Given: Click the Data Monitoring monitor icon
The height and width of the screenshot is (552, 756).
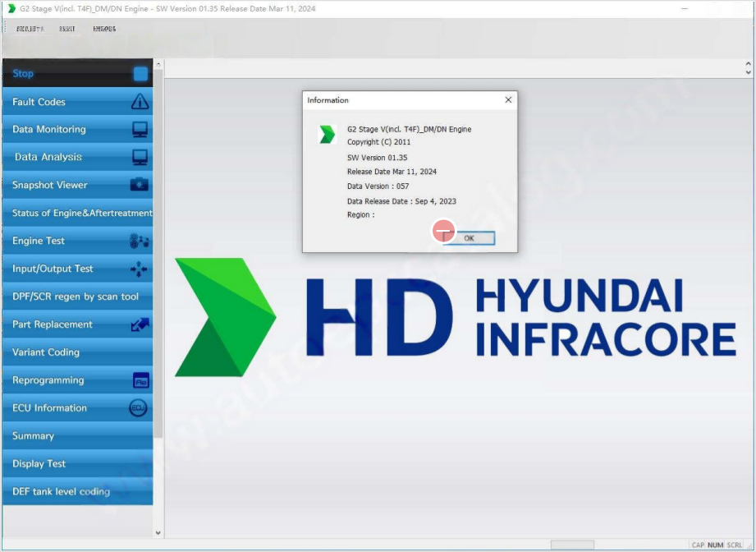Looking at the screenshot, I should click(x=140, y=130).
